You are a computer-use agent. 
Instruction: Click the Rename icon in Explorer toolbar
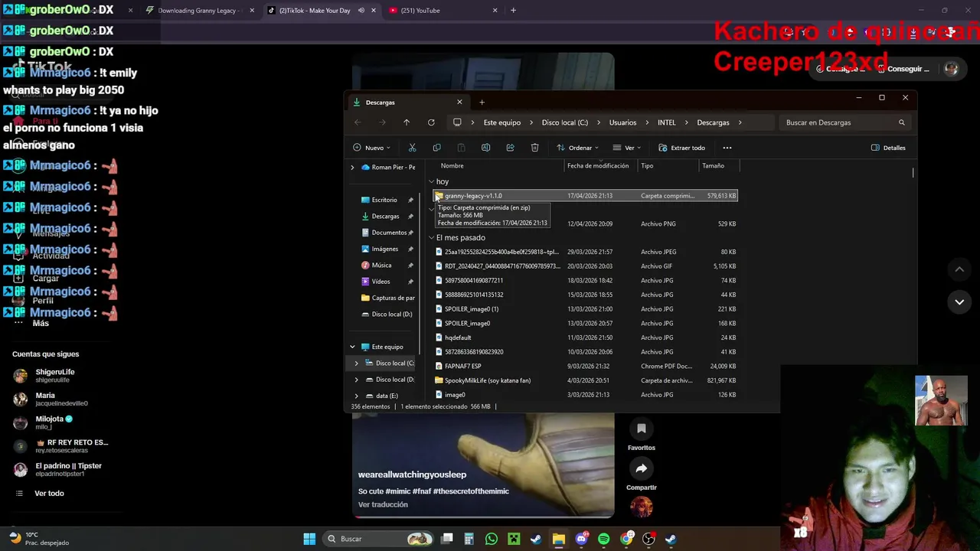(x=485, y=148)
